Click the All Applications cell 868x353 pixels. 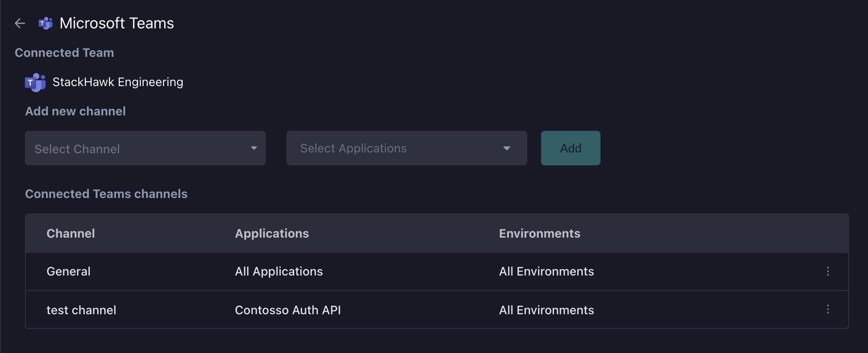tap(279, 271)
